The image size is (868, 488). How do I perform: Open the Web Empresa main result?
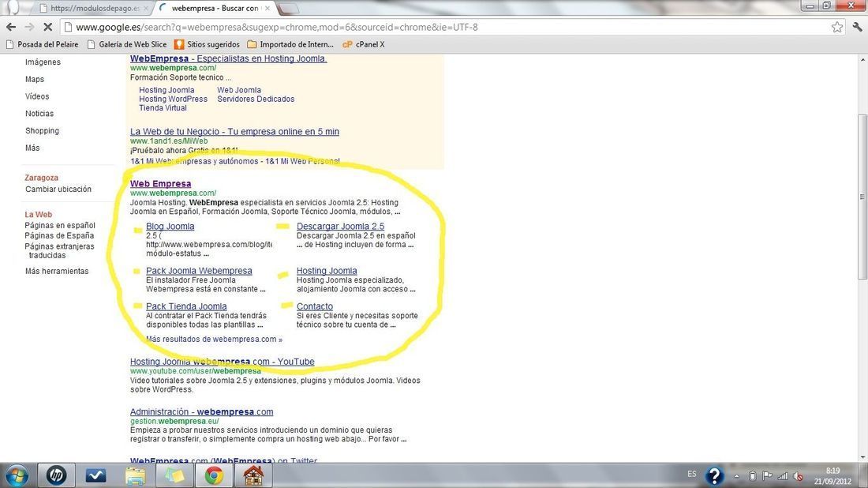click(160, 183)
